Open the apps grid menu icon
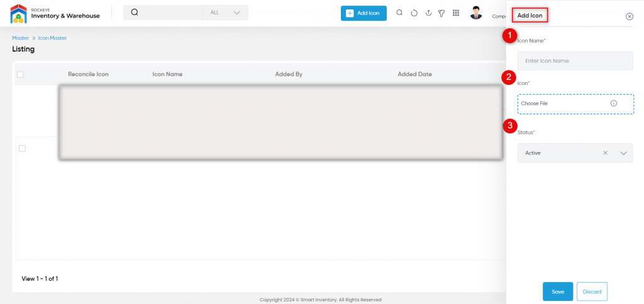The image size is (644, 304). [x=456, y=13]
